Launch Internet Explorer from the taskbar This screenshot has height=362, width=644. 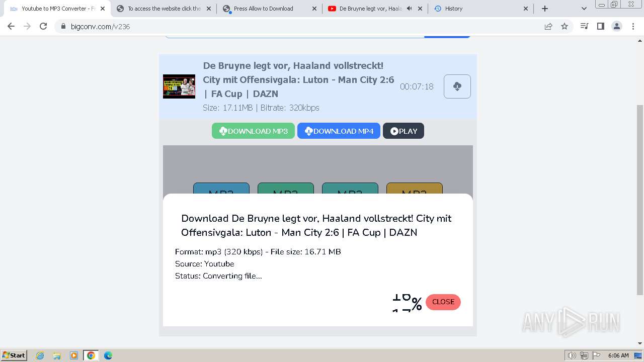pos(40,355)
